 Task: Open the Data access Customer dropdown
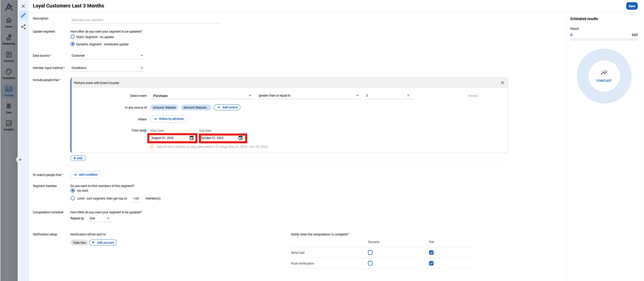tap(107, 55)
